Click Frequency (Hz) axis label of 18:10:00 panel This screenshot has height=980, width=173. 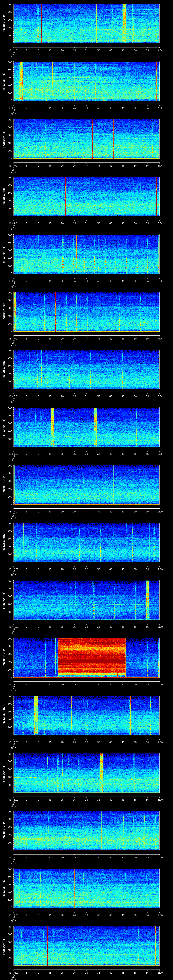(x=4, y=542)
